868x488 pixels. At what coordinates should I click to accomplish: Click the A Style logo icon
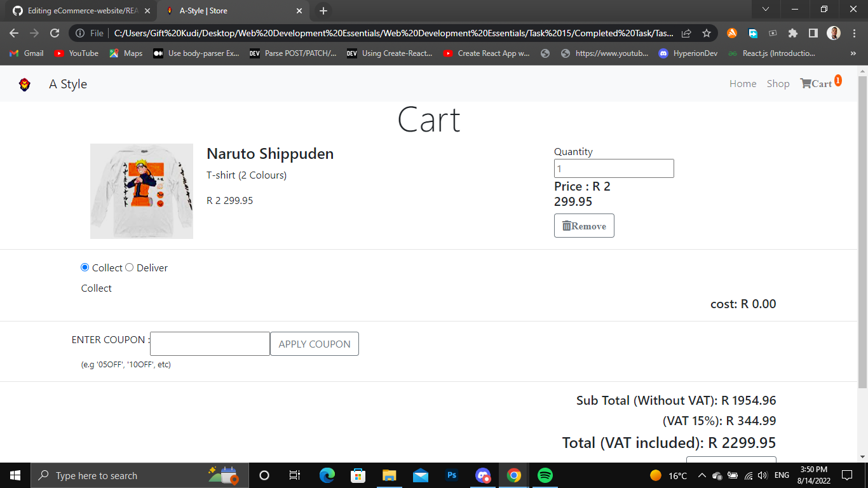24,84
